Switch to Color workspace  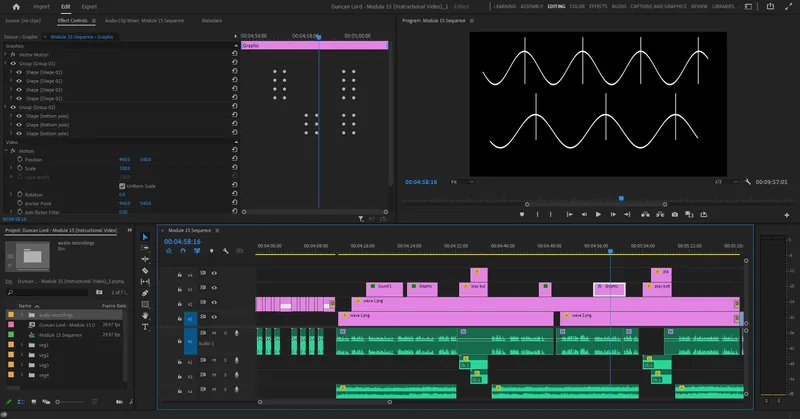[577, 7]
